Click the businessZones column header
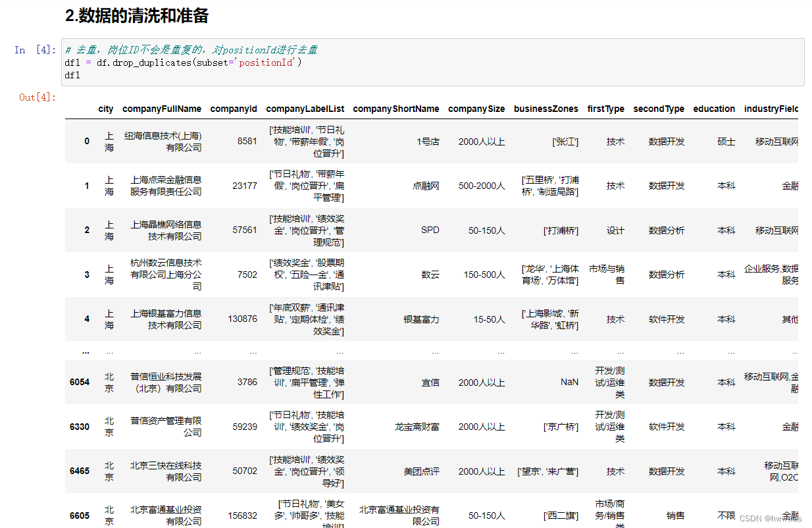 (546, 109)
